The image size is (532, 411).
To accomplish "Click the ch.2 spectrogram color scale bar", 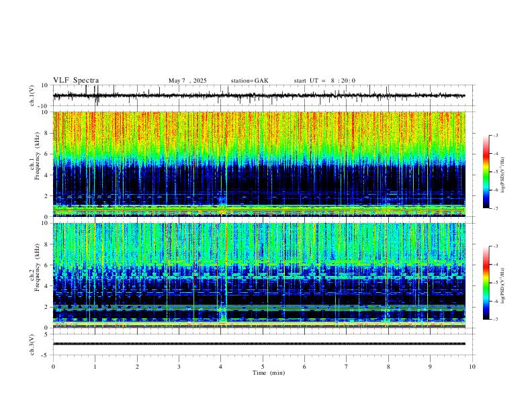I will [486, 283].
